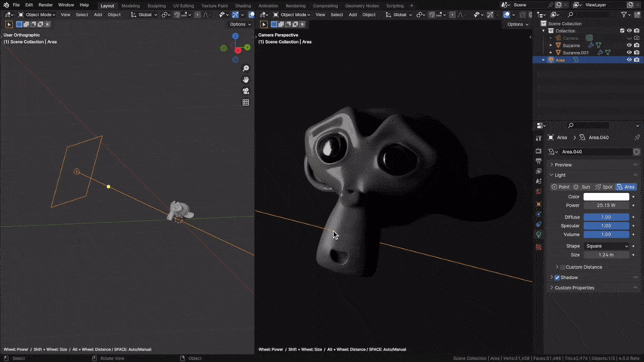Open the View Layer properties tab

[538, 171]
